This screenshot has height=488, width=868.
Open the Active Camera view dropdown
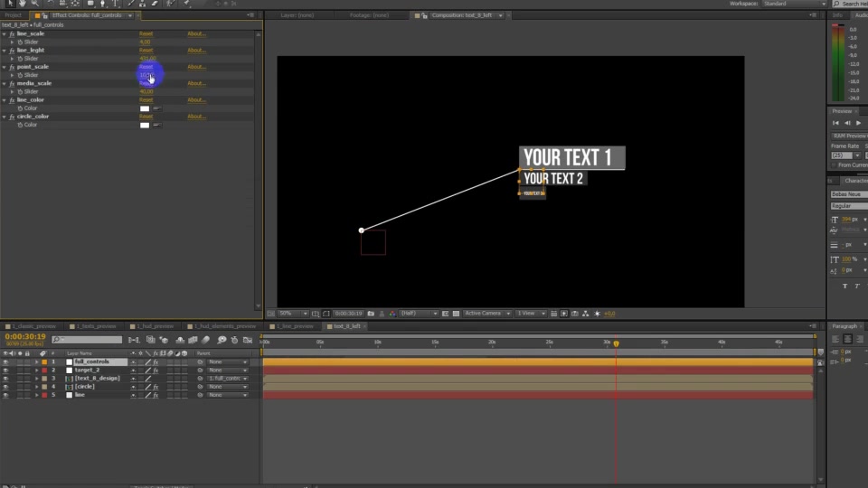(x=486, y=314)
